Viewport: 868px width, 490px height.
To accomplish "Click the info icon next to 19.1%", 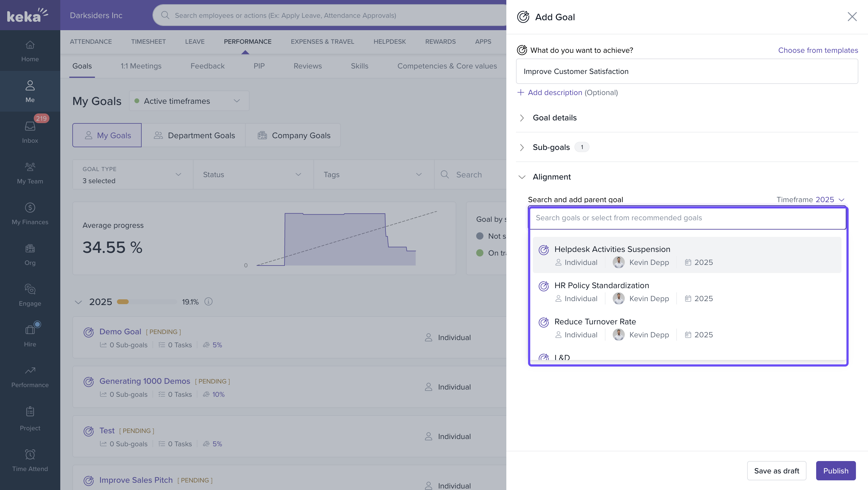I will 209,301.
